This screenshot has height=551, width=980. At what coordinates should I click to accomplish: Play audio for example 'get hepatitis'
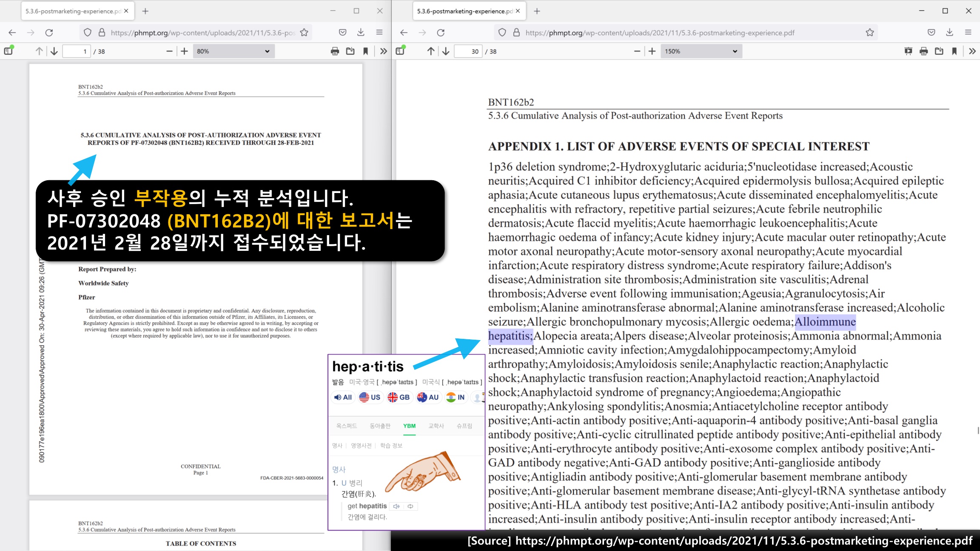[396, 506]
